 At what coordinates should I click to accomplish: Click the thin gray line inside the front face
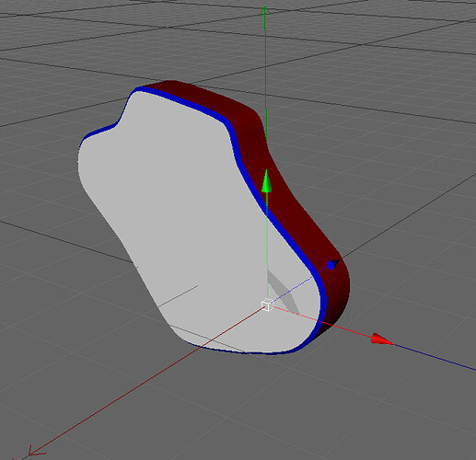tap(178, 296)
